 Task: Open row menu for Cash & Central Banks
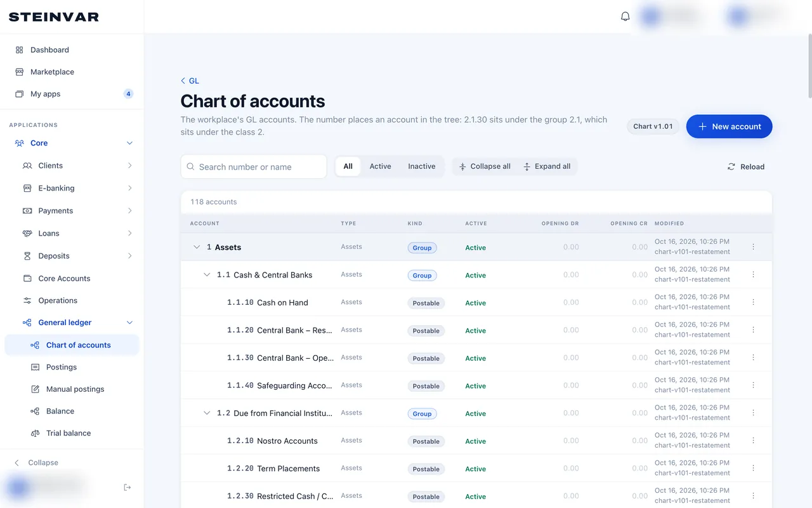(753, 274)
